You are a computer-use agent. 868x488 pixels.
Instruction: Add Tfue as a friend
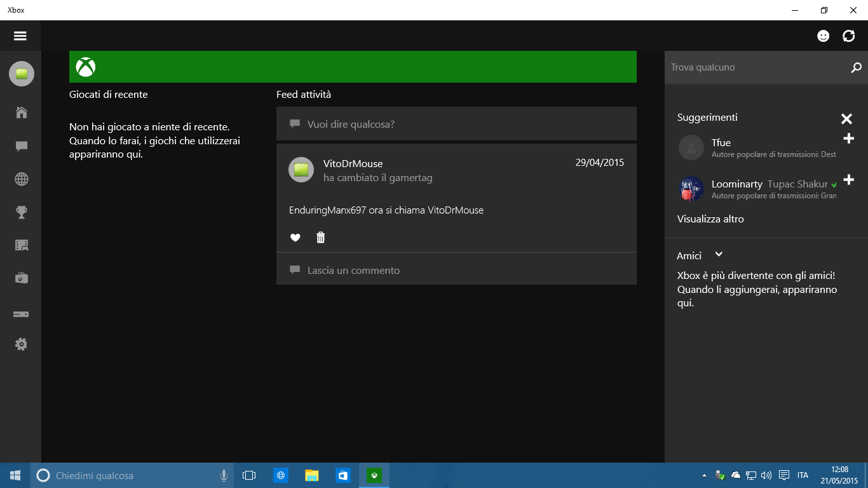pos(848,139)
